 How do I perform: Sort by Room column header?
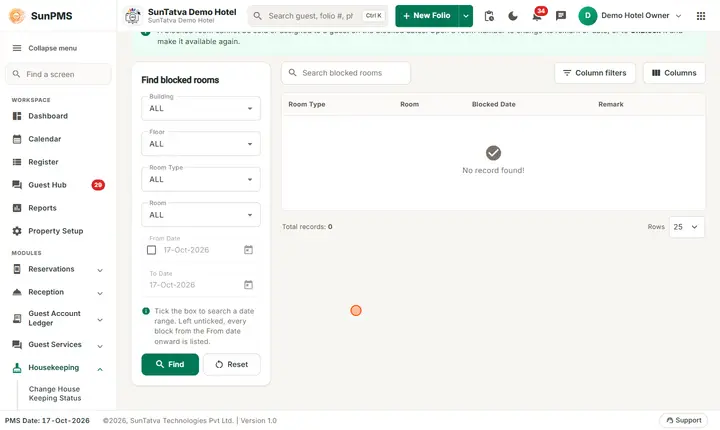pos(409,104)
